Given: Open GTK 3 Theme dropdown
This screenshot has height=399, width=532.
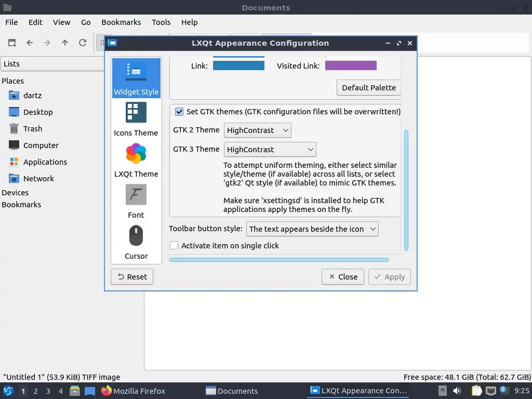Looking at the screenshot, I should (270, 150).
